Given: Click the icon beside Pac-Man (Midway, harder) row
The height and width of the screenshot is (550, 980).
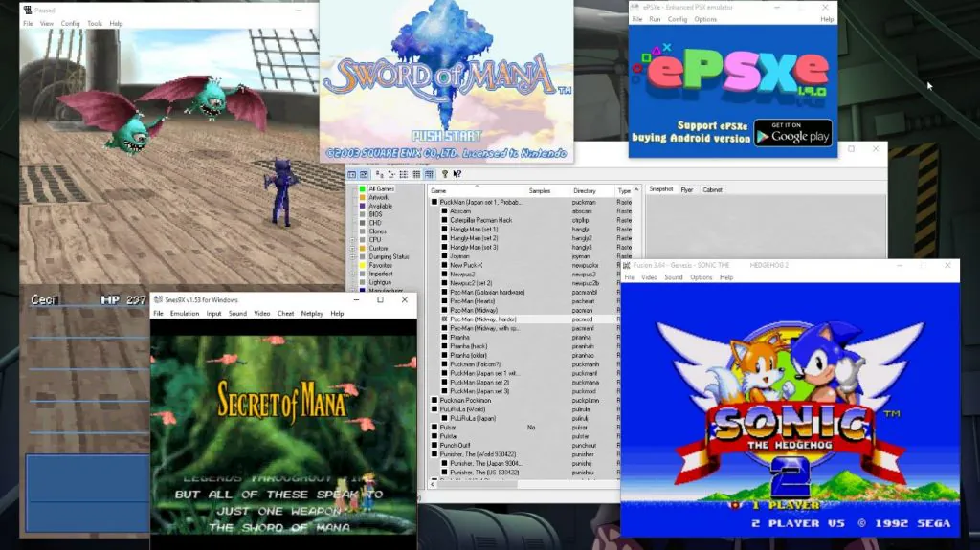Looking at the screenshot, I should click(444, 319).
